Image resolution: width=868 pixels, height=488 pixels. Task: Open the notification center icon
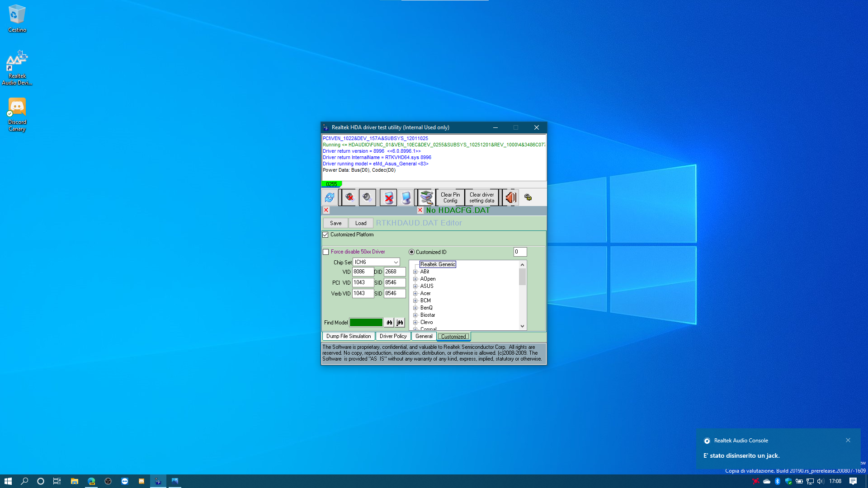[853, 481]
